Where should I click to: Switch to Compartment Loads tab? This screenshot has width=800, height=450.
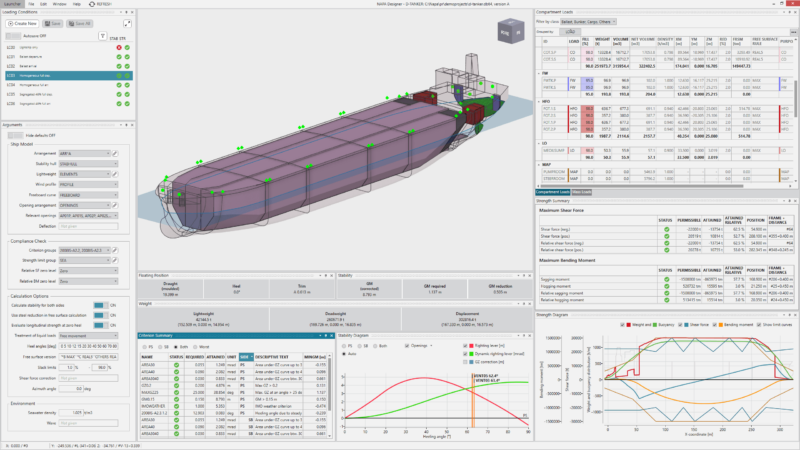[x=553, y=192]
